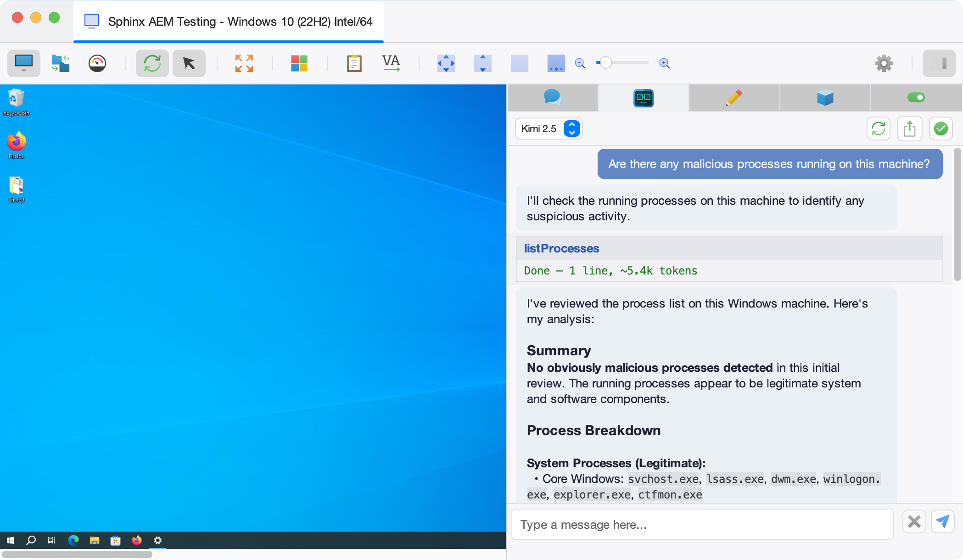Screen dimensions: 963x560
Task: Click the share export button
Action: pos(910,129)
